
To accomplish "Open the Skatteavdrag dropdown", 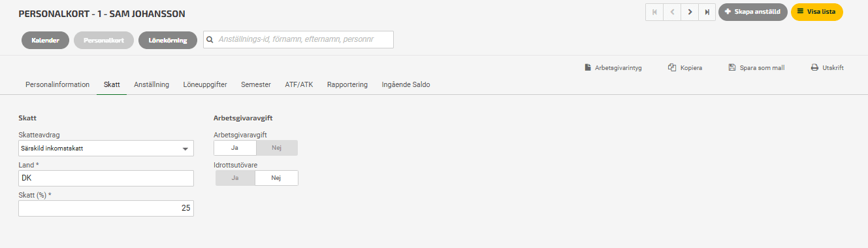I will (106, 149).
